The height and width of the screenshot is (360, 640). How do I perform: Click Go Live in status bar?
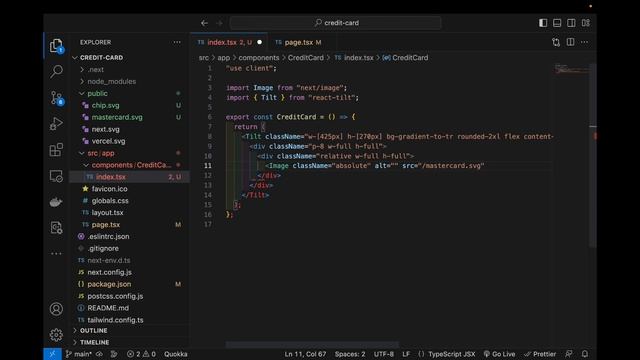(499, 354)
